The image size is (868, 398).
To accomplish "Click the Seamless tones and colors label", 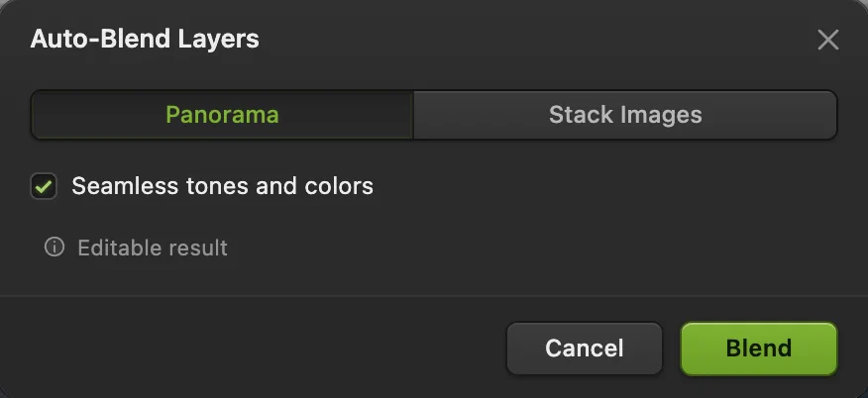I will point(223,186).
